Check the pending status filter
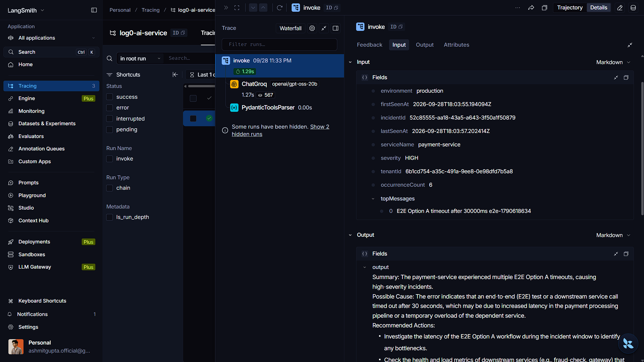644x362 pixels. [x=110, y=130]
